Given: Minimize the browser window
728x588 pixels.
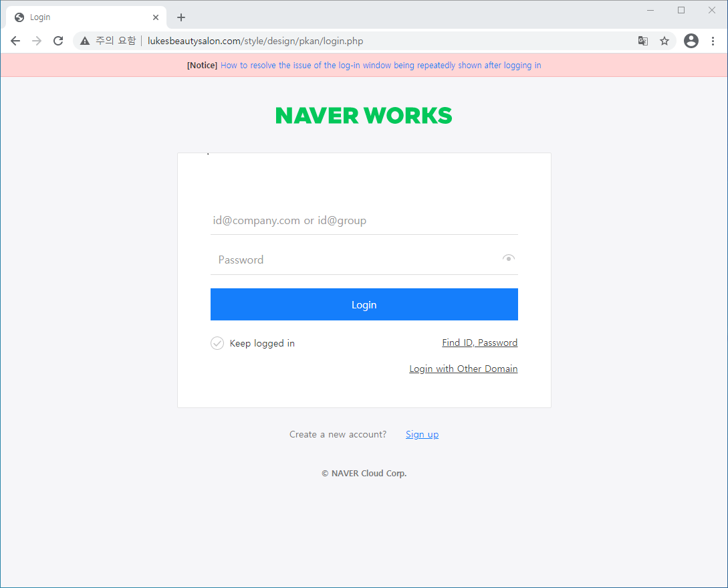Looking at the screenshot, I should pyautogui.click(x=650, y=10).
